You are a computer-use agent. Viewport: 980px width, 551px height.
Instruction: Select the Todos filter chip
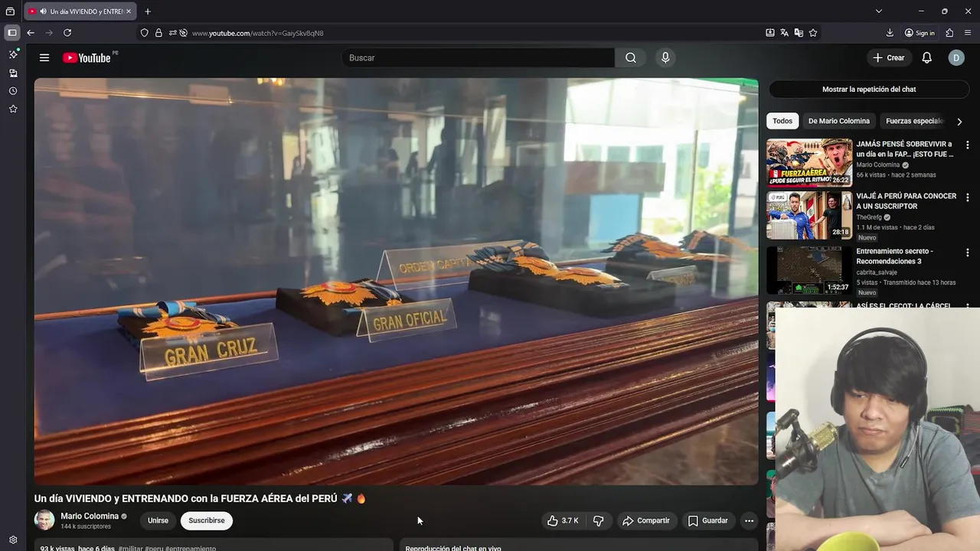pos(782,121)
